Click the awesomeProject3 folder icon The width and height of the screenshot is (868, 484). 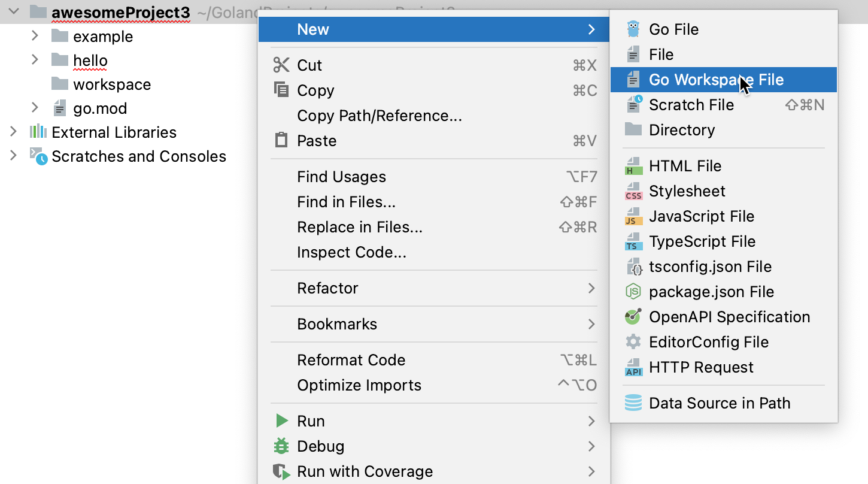pyautogui.click(x=38, y=11)
